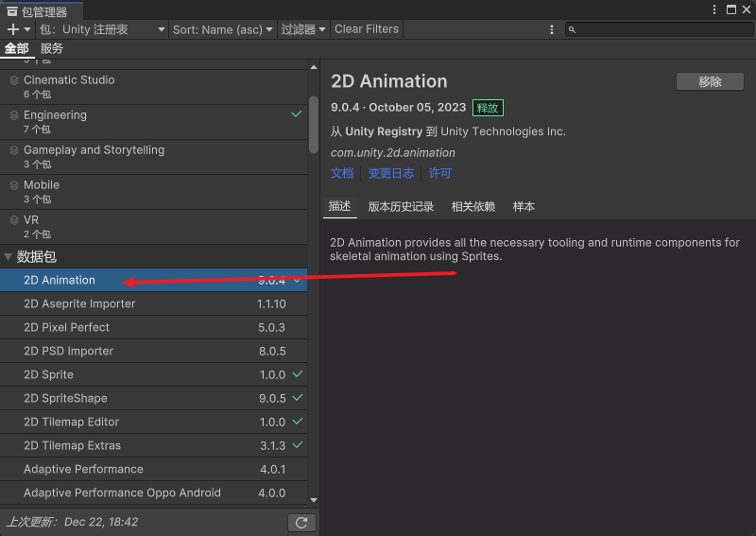Switch to the 服务 tab
Screen dimensions: 756x536
[52, 48]
